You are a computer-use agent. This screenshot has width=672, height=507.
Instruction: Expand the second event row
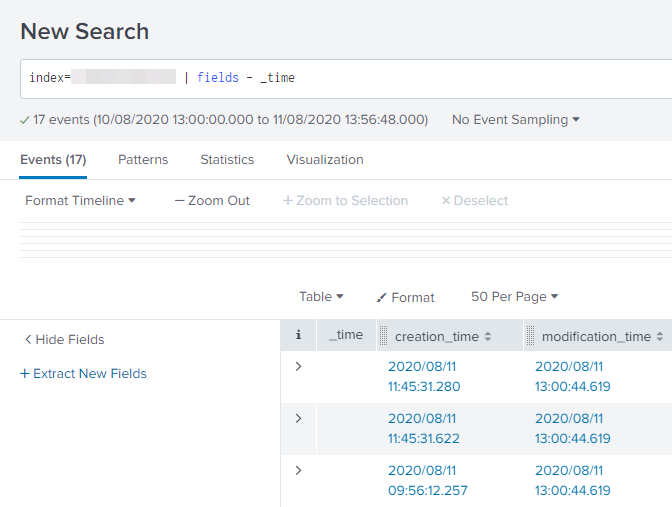pyautogui.click(x=298, y=418)
